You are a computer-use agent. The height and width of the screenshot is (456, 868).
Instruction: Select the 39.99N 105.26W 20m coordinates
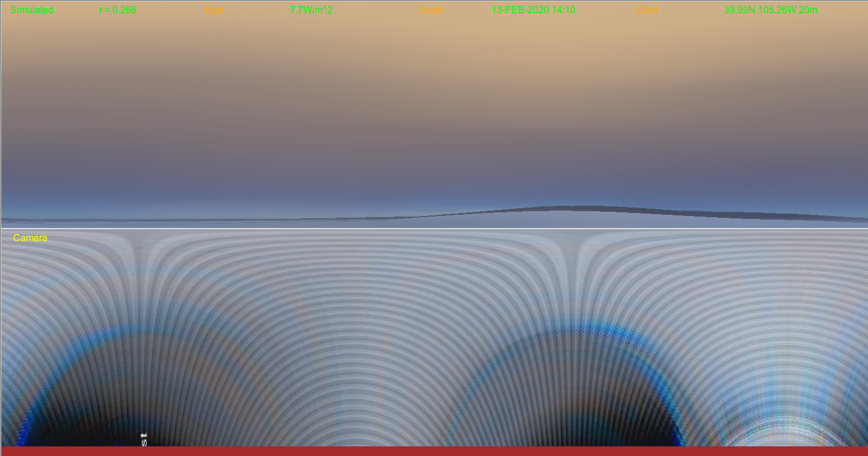click(771, 10)
